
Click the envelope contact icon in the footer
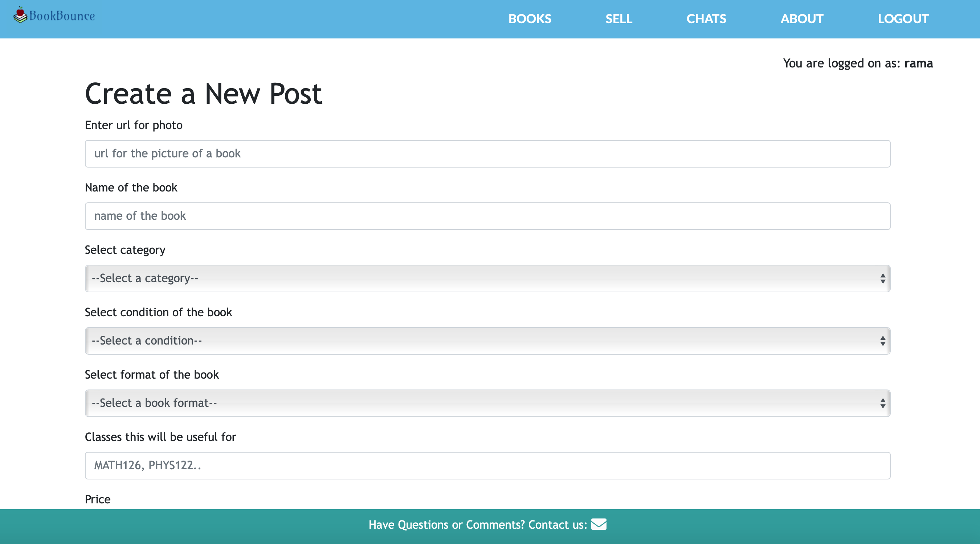[x=599, y=524]
